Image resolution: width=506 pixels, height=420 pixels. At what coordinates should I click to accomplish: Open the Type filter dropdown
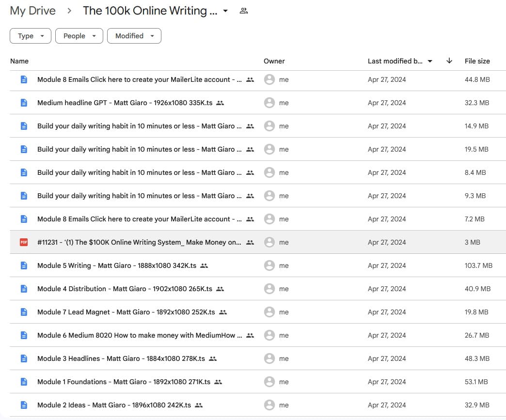31,36
